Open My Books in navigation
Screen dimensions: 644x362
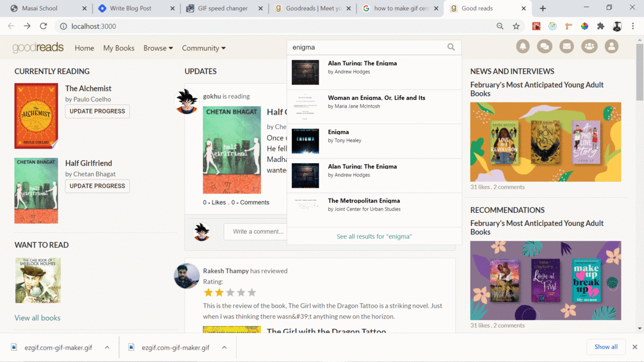tap(119, 48)
